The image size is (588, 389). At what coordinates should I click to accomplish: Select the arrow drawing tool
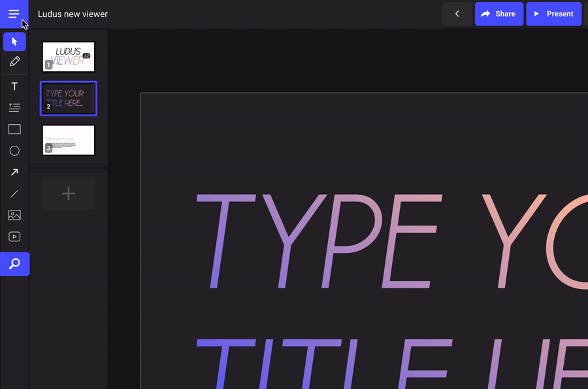pyautogui.click(x=14, y=173)
